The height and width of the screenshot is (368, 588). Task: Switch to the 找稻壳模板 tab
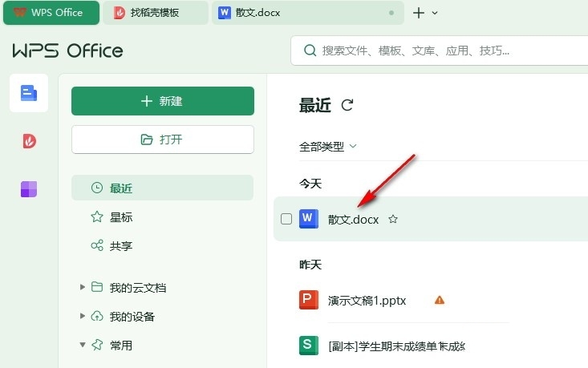pos(156,13)
